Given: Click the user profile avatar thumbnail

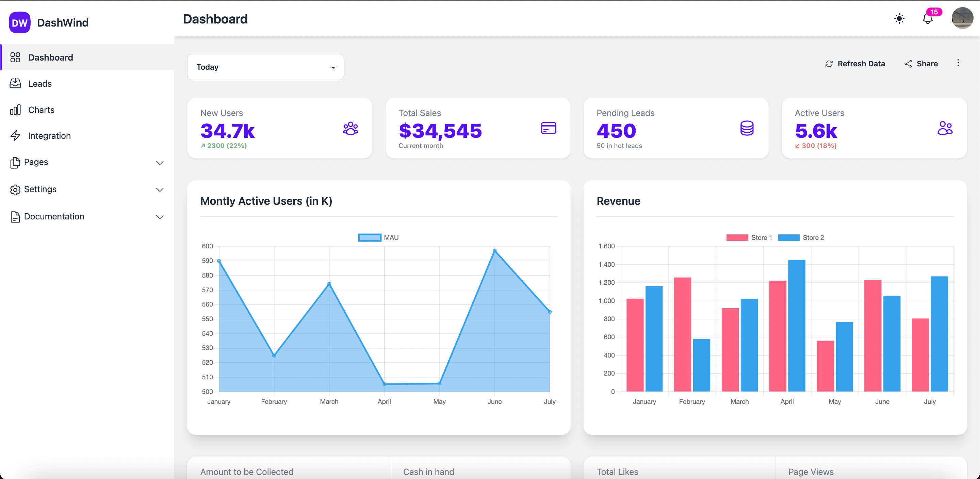Looking at the screenshot, I should 961,18.
